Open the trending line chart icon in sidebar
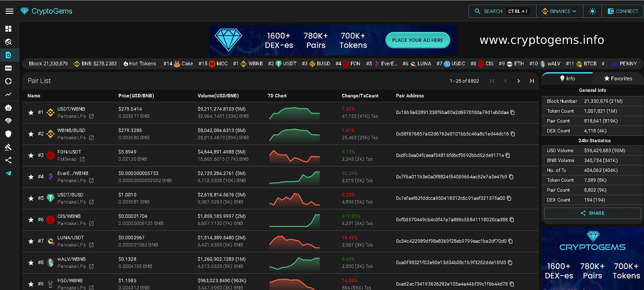This screenshot has width=644, height=290. (8, 95)
